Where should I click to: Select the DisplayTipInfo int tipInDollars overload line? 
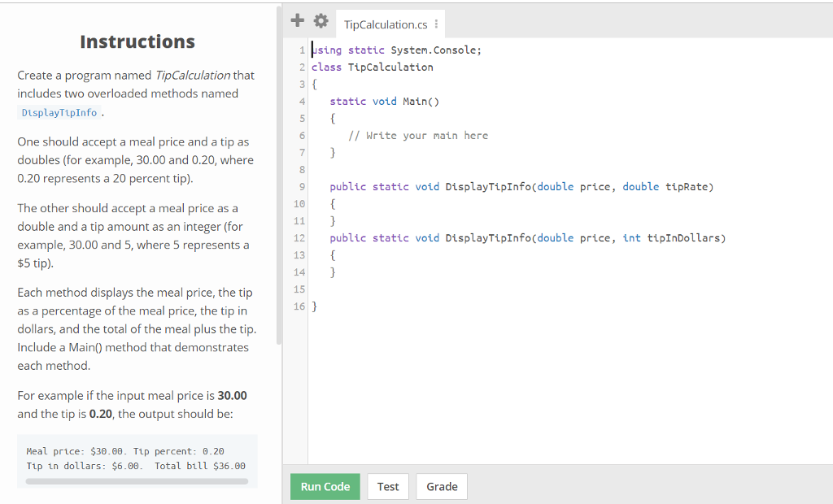pyautogui.click(x=527, y=237)
